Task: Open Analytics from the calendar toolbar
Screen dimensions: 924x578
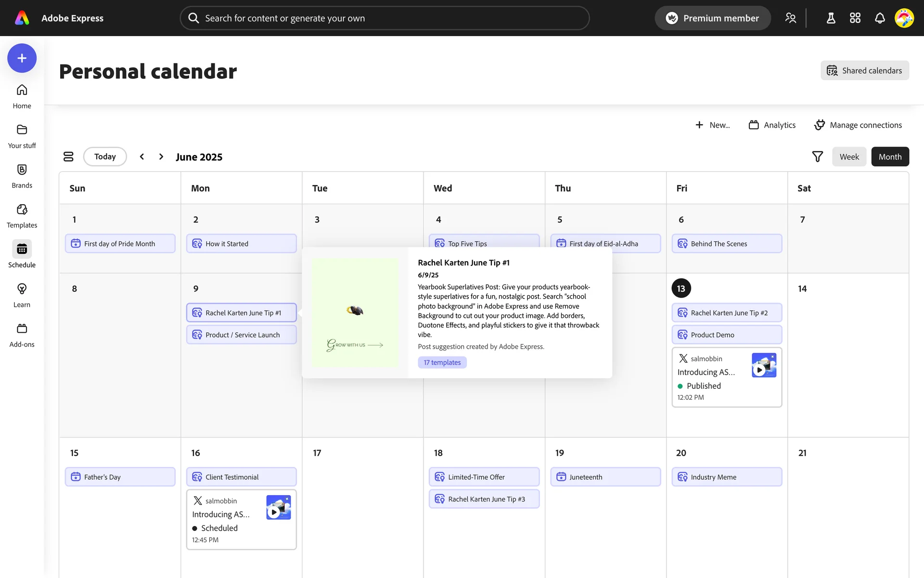Action: coord(772,125)
